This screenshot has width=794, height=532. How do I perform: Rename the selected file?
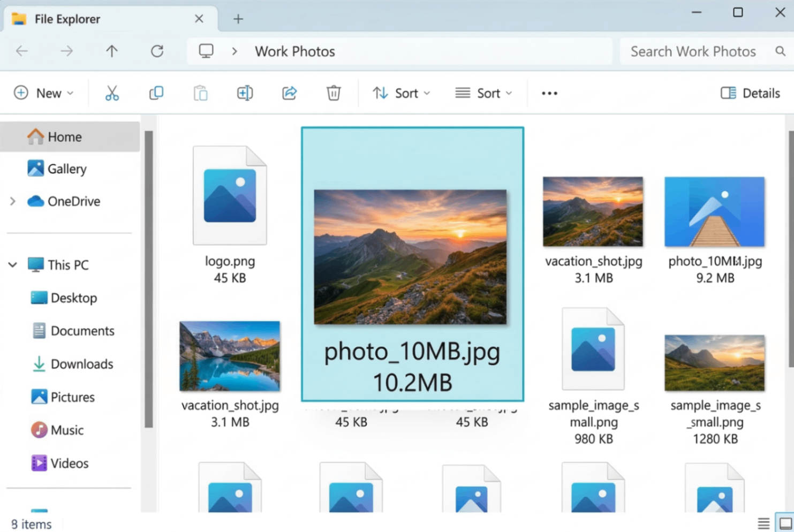[x=245, y=93]
